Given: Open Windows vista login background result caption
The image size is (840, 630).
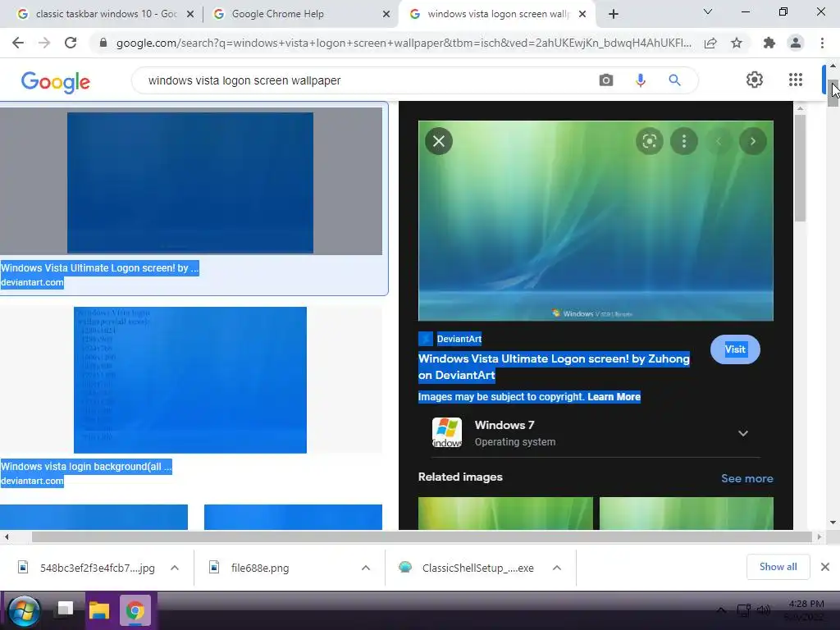Looking at the screenshot, I should (x=85, y=467).
